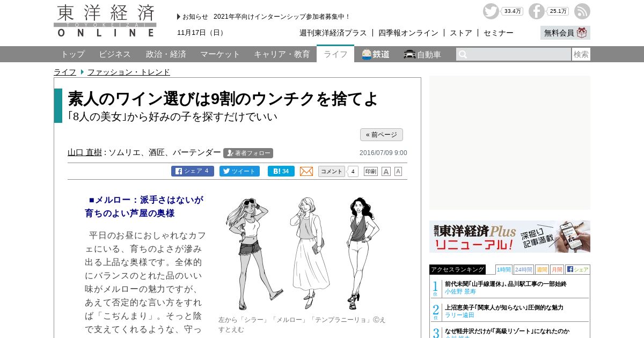
Task: Open the セミナー link
Action: 499,33
